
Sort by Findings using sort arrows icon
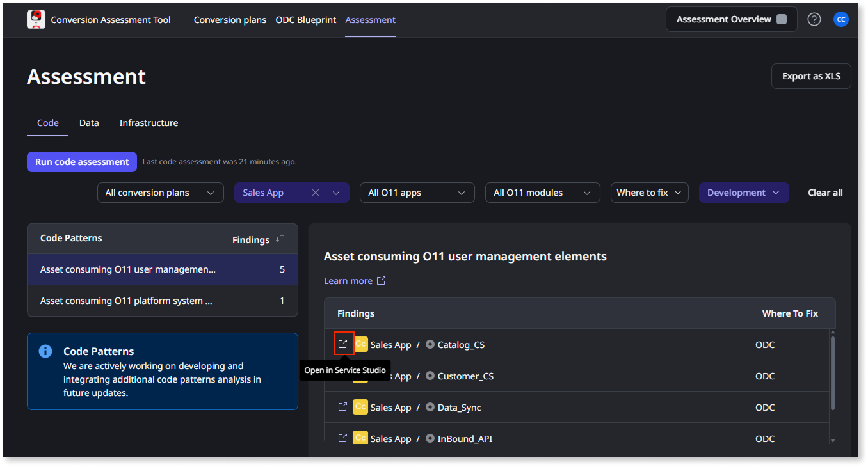click(279, 239)
